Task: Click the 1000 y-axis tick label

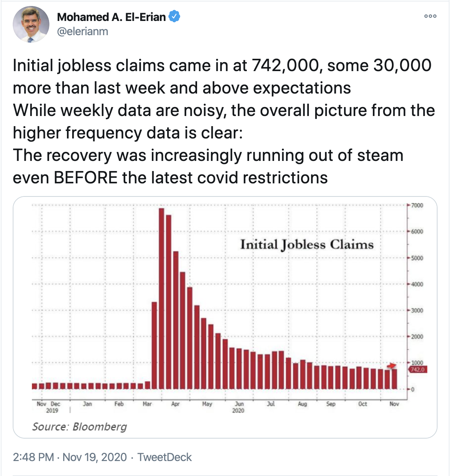Action: [x=417, y=363]
